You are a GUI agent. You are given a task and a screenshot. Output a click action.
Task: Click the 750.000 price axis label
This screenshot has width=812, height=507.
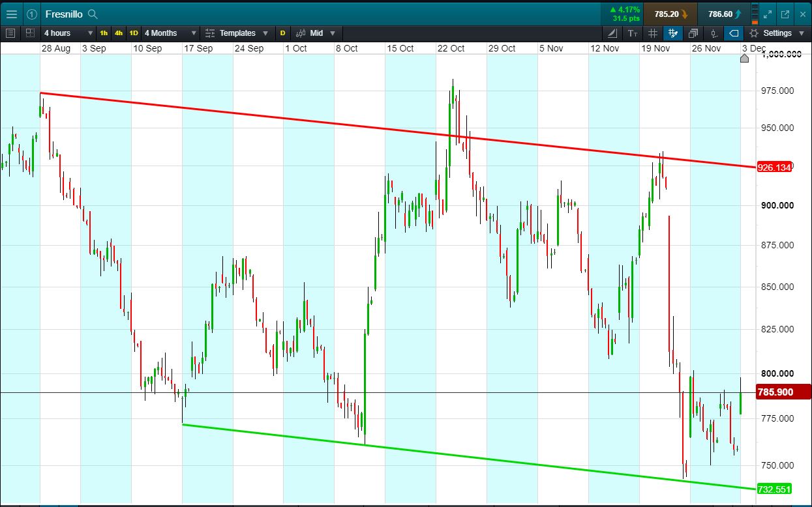[x=777, y=465]
